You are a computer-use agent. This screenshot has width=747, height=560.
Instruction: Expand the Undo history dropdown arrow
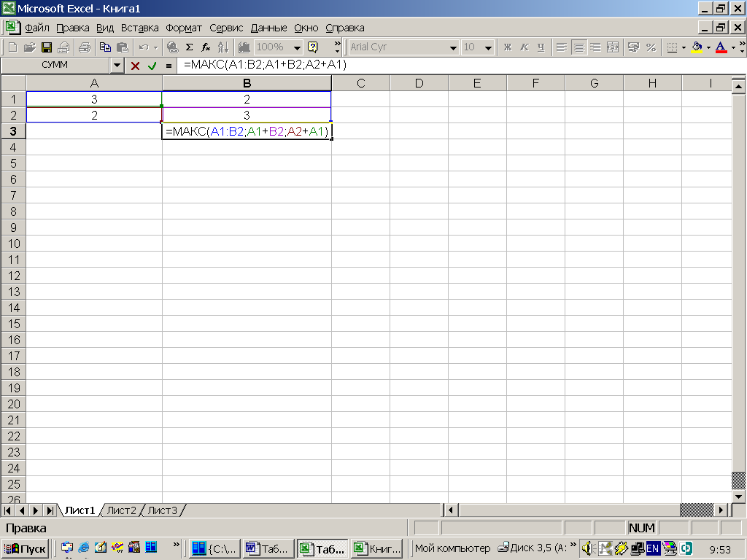(x=155, y=47)
